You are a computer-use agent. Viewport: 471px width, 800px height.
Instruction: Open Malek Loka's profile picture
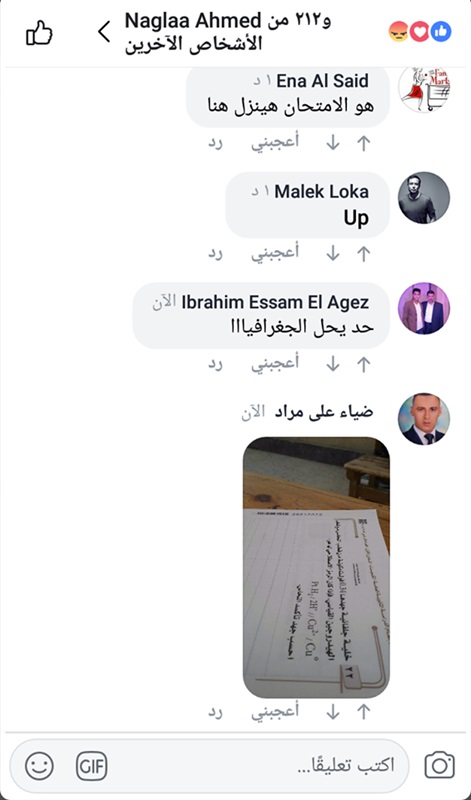pyautogui.click(x=424, y=197)
